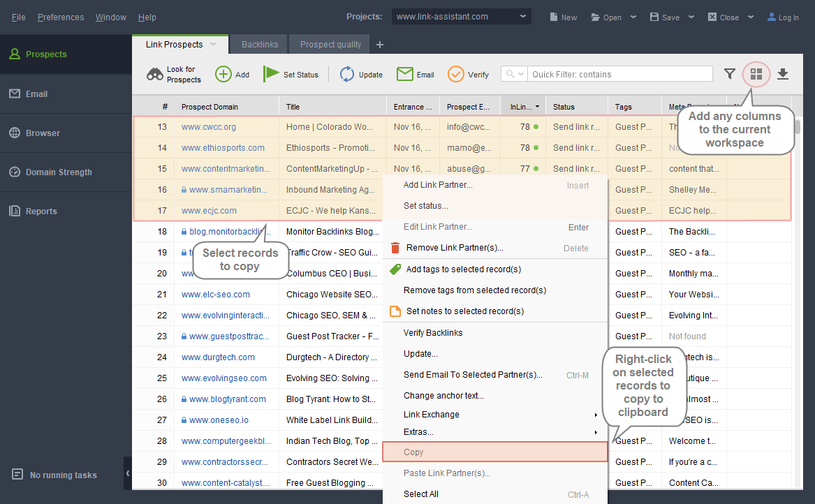The image size is (815, 504).
Task: Open the www.oneseo.io domain link
Action: click(219, 420)
